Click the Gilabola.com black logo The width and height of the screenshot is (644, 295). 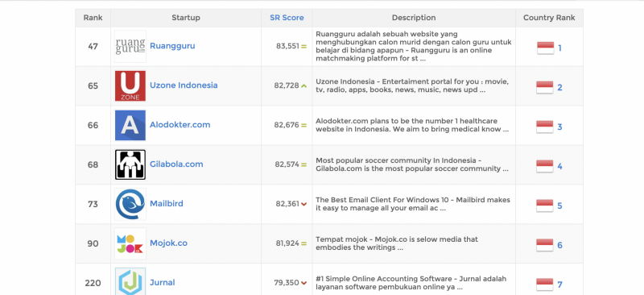pos(130,164)
